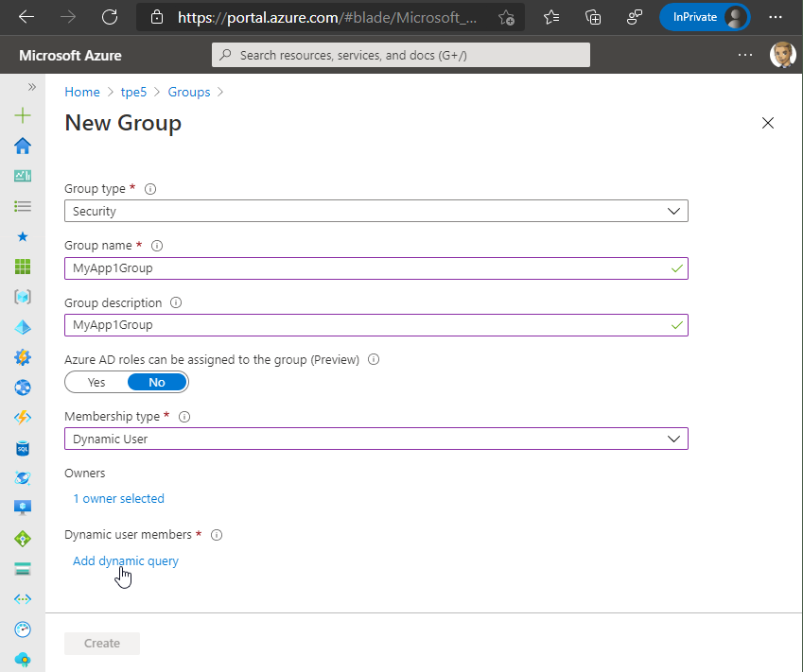The width and height of the screenshot is (803, 672).
Task: Click the Home icon in Azure sidebar
Action: pos(23,146)
